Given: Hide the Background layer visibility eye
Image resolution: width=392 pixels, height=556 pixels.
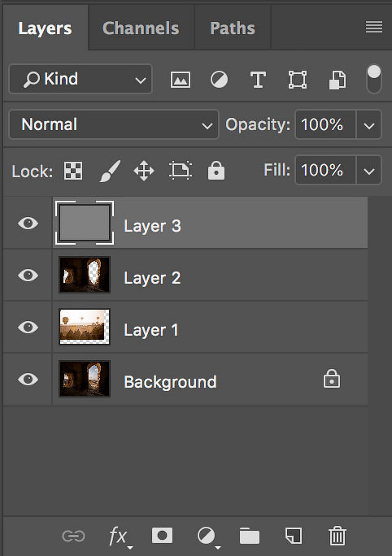Looking at the screenshot, I should coord(28,379).
